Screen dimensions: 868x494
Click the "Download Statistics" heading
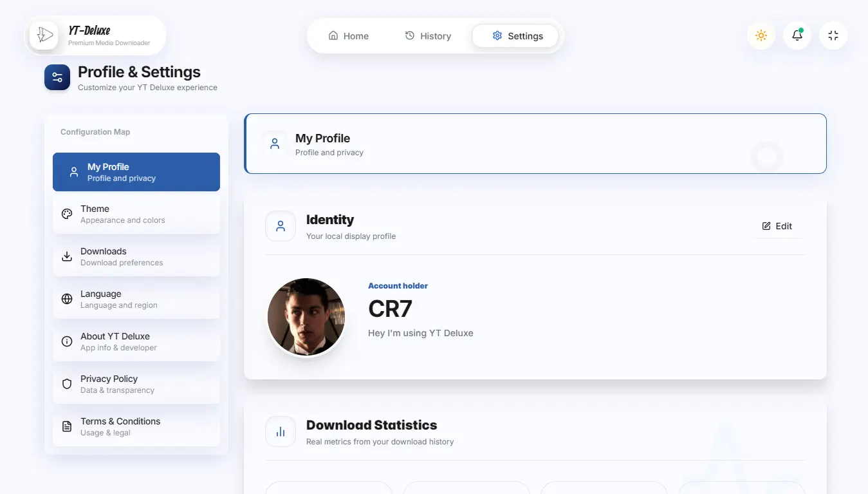click(x=371, y=425)
